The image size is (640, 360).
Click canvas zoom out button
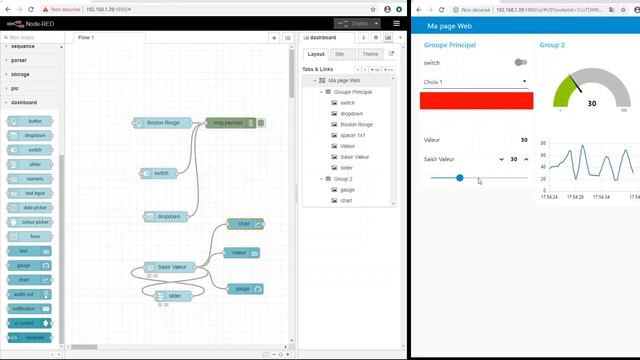[x=274, y=355]
